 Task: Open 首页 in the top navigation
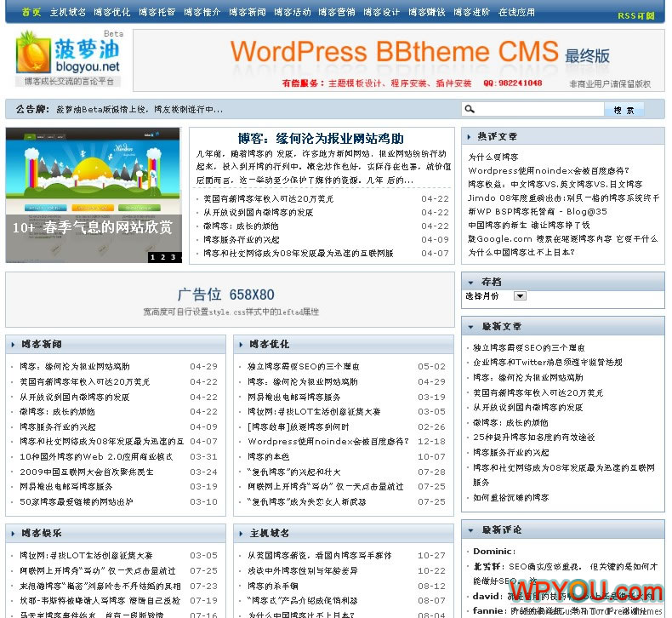click(31, 12)
